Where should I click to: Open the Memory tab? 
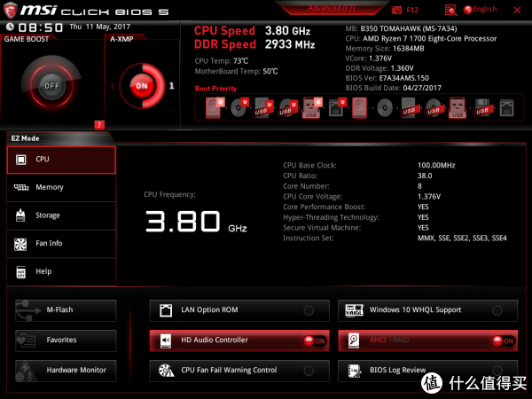[61, 188]
